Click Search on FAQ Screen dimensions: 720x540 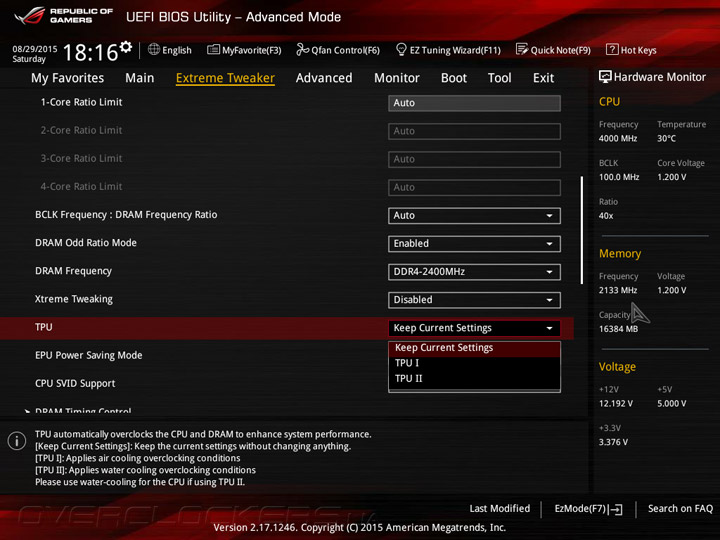[x=681, y=508]
